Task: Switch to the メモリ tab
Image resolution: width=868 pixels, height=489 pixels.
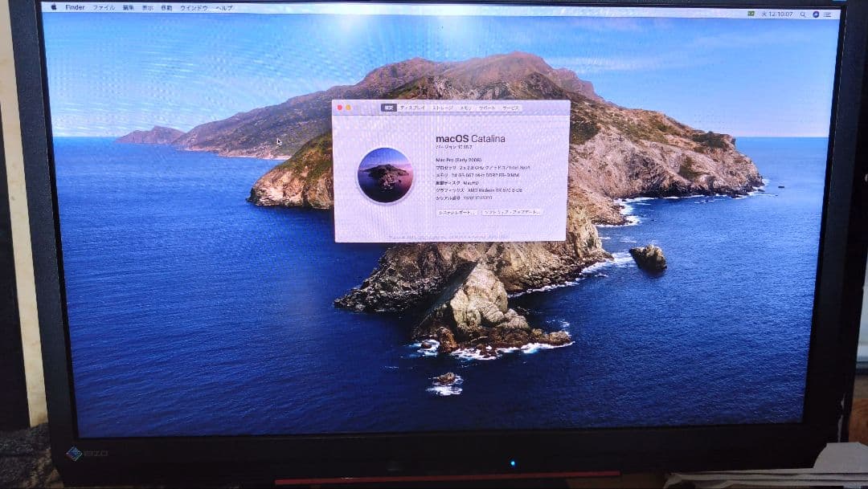Action: click(466, 107)
